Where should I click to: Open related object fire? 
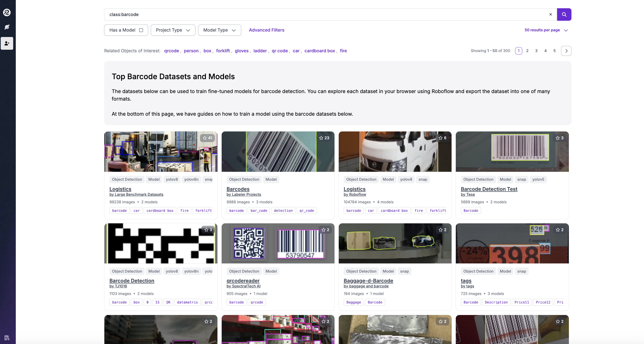pyautogui.click(x=343, y=51)
